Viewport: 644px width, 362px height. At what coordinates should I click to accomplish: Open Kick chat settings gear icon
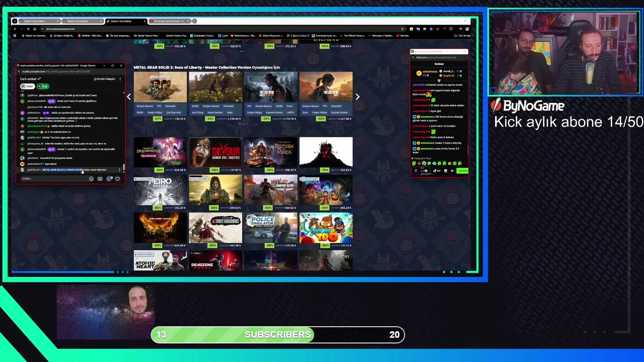[452, 171]
